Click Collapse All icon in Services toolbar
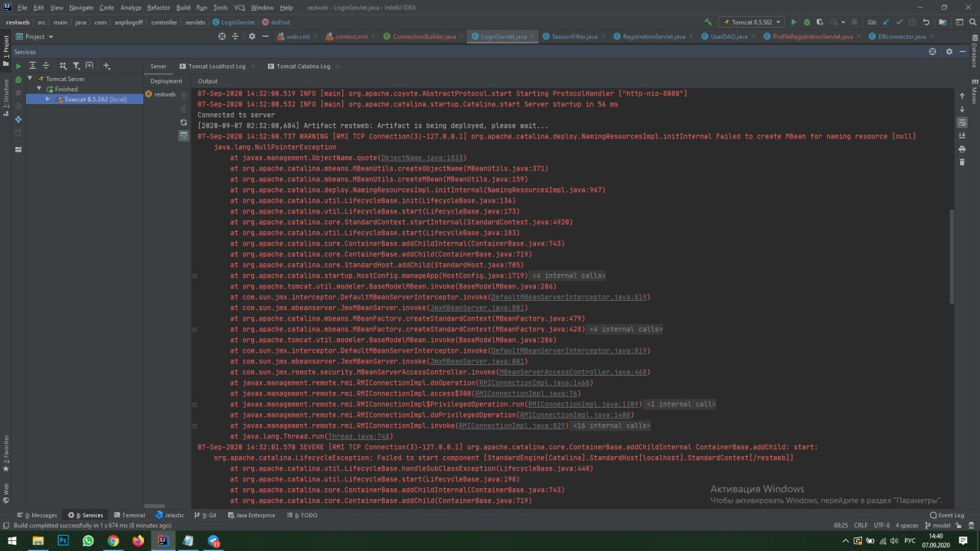The height and width of the screenshot is (551, 980). point(46,67)
